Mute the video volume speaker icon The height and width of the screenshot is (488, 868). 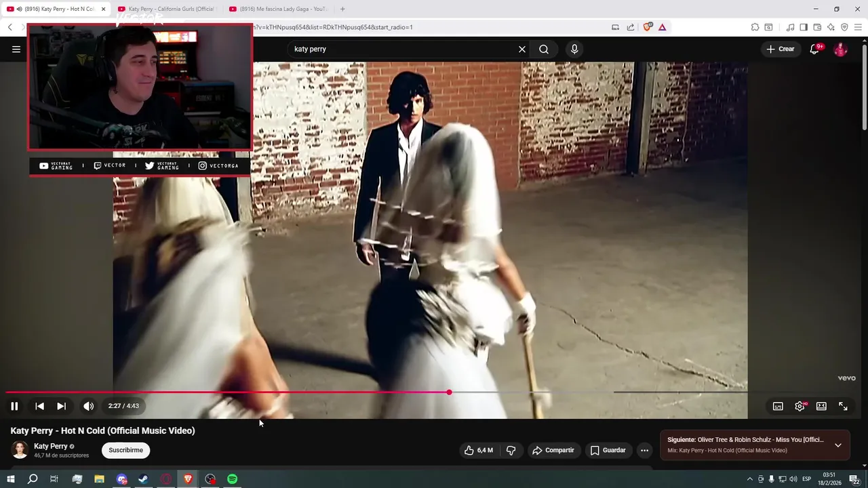88,406
